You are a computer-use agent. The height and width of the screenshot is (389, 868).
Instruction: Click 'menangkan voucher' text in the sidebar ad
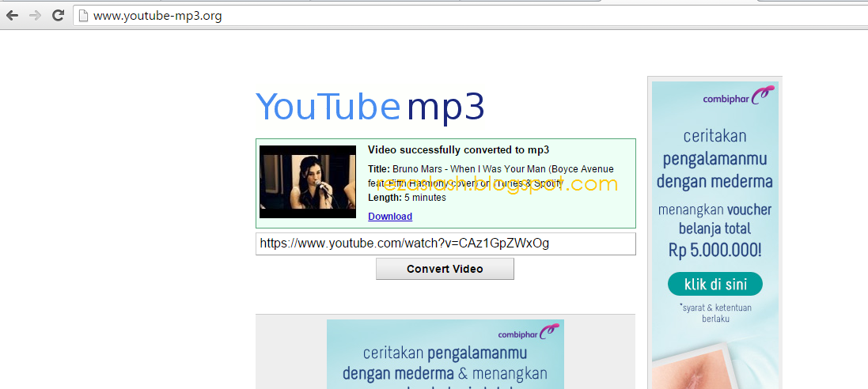[714, 210]
